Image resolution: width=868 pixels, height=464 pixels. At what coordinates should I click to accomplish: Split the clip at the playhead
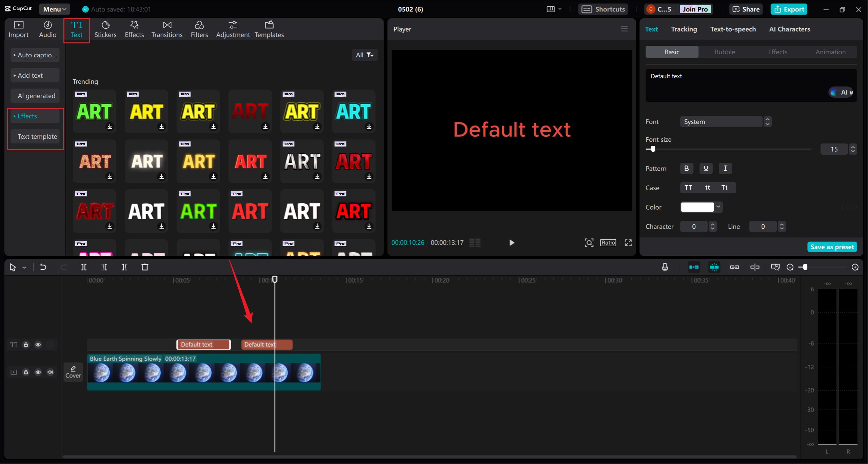click(84, 267)
